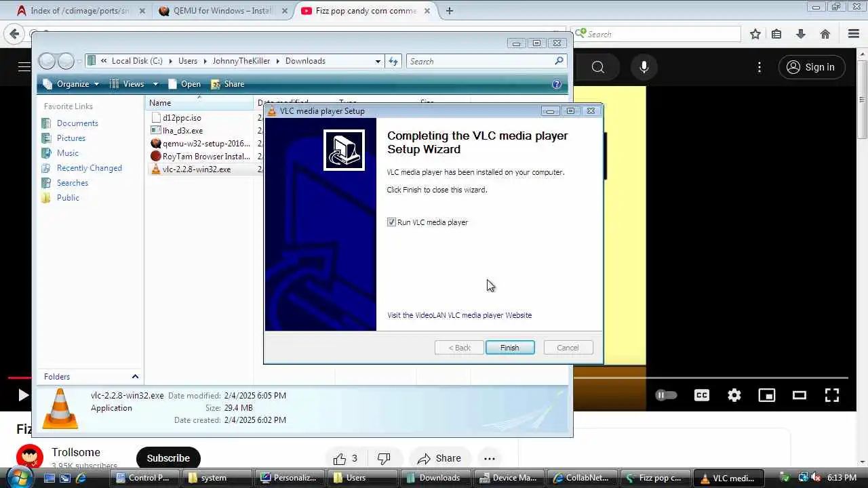Click the YouTube Share button
The image size is (868, 488).
coord(439,459)
